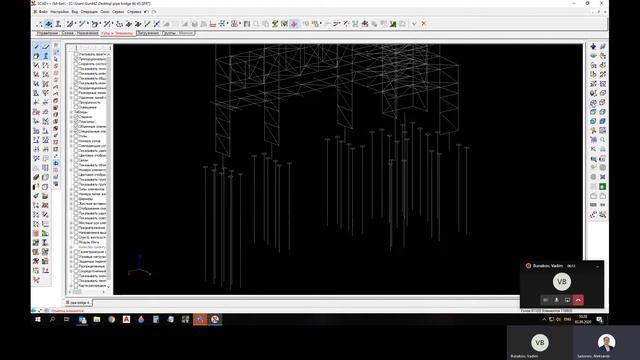Open the Операции menu
Viewport: 640px width, 360px height.
[89, 12]
